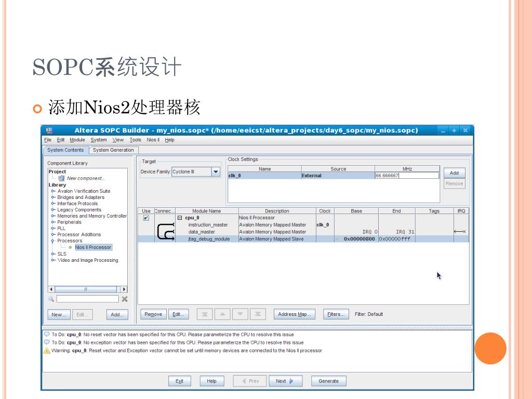This screenshot has height=399, width=532.
Task: Collapse the Processors library node
Action: tap(53, 241)
